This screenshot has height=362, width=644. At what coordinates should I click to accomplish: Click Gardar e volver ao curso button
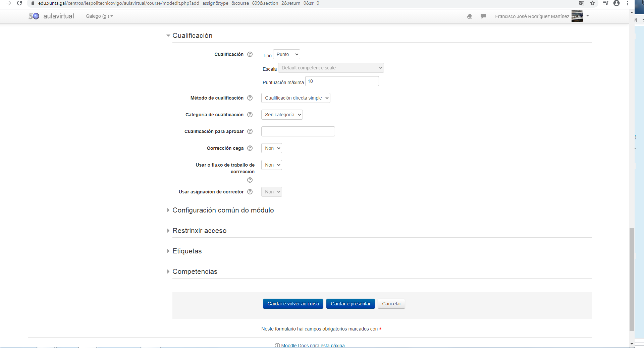[293, 304]
